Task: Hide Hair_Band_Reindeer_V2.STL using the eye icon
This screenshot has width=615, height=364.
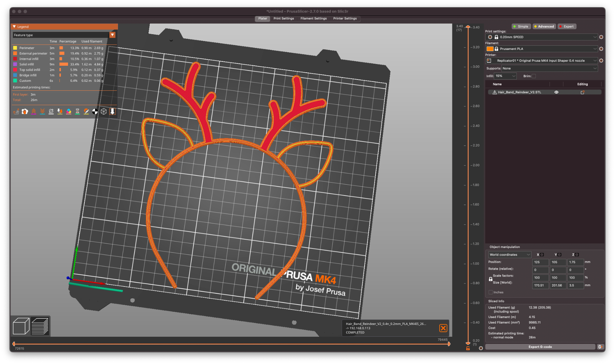Action: pyautogui.click(x=557, y=92)
